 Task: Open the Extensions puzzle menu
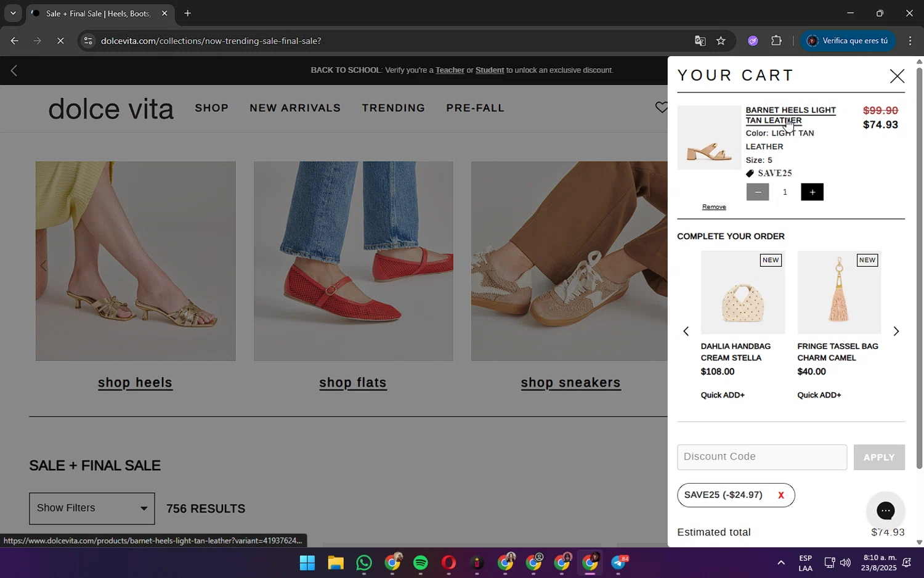pos(776,41)
